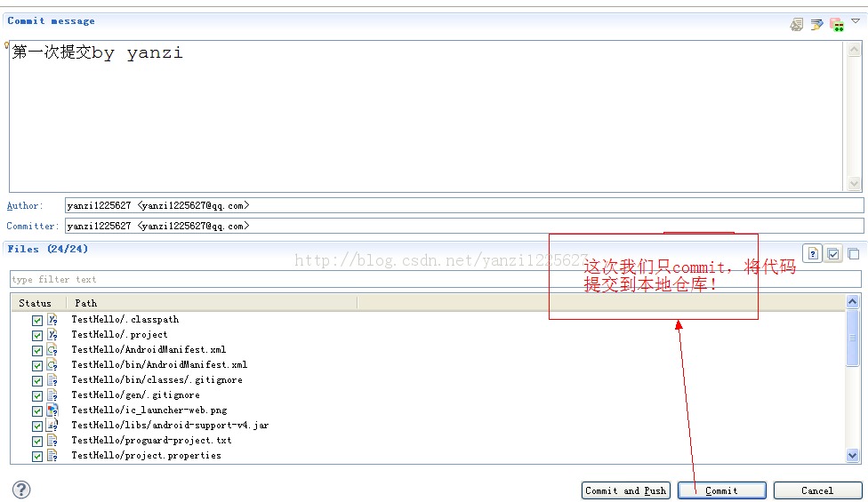
Task: Click the file icon of TestHello/.project
Action: pyautogui.click(x=52, y=334)
